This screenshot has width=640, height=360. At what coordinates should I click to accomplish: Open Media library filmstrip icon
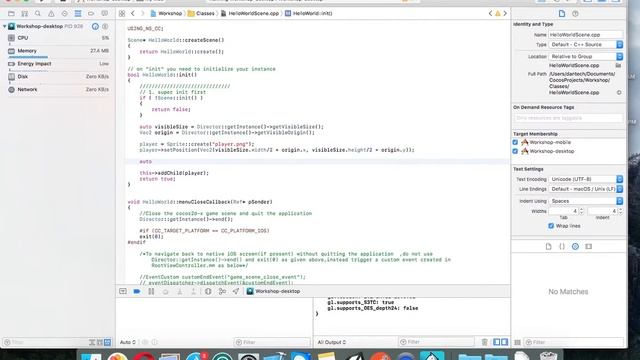(x=588, y=247)
